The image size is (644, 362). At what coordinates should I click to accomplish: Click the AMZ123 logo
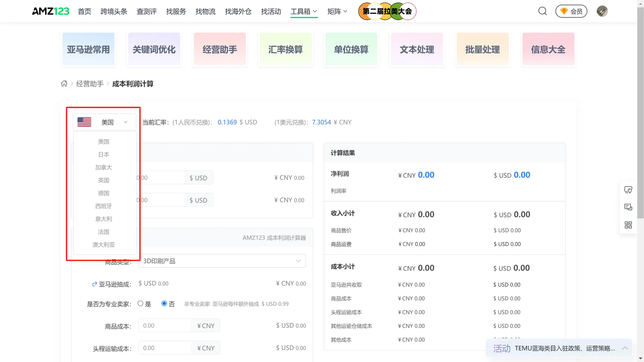click(x=51, y=11)
